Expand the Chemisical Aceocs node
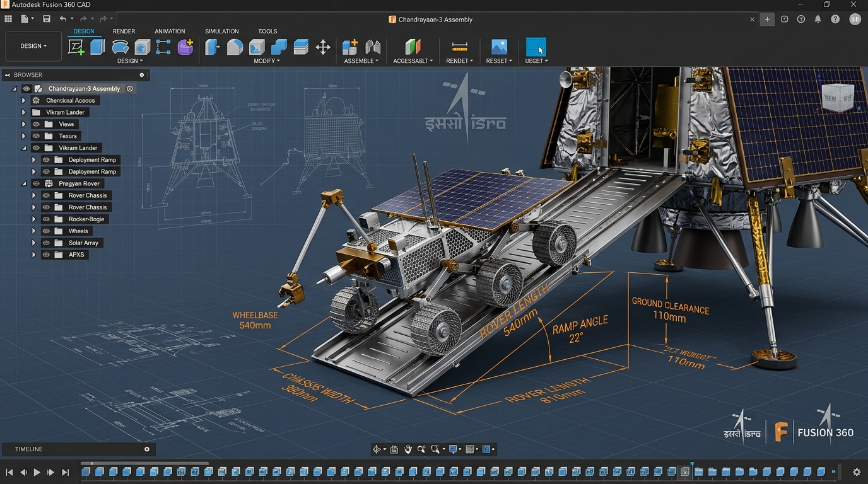Image resolution: width=868 pixels, height=484 pixels. [x=24, y=100]
